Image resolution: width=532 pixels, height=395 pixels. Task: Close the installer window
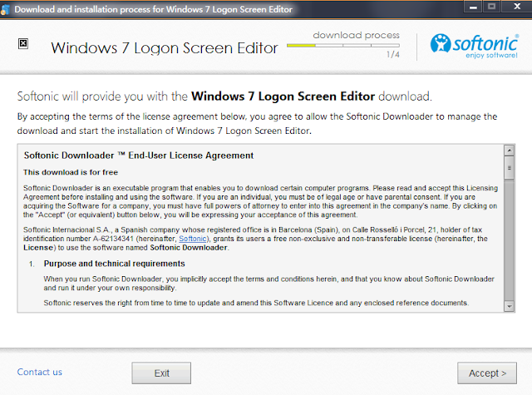tap(517, 7)
